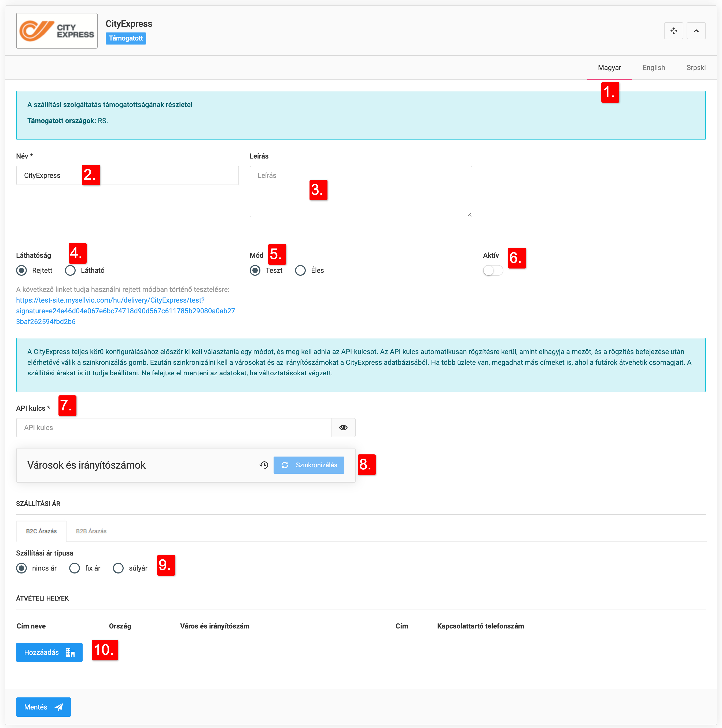The width and height of the screenshot is (722, 728).
Task: Switch to the English language tab
Action: [654, 68]
